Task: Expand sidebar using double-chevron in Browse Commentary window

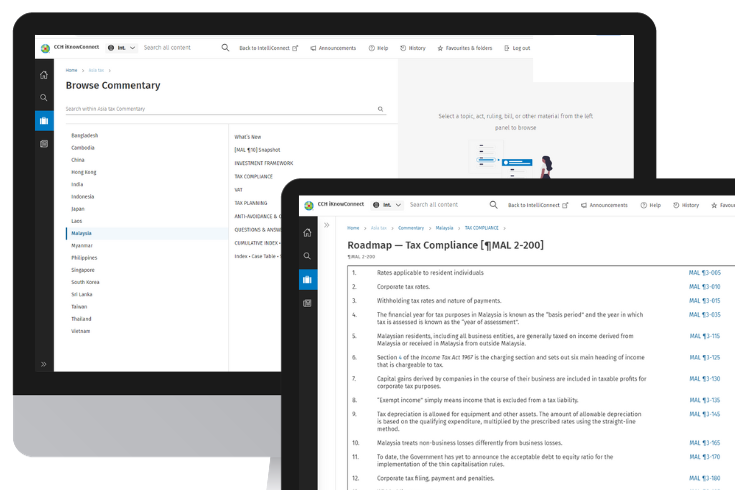Action: coord(44,364)
